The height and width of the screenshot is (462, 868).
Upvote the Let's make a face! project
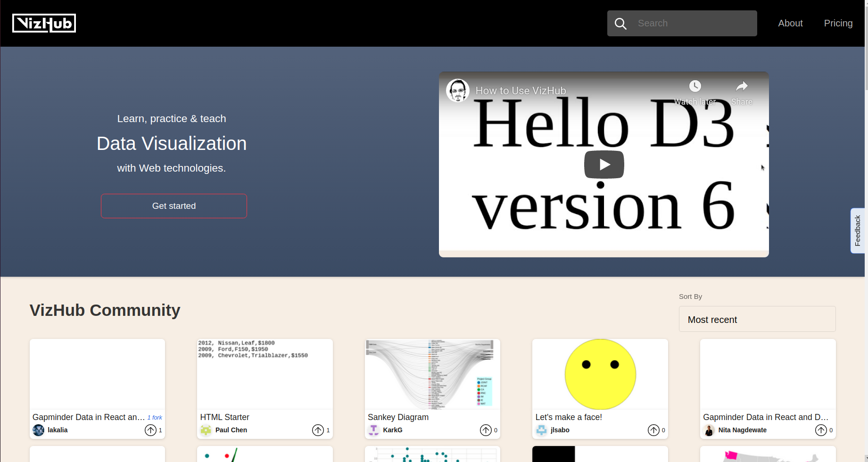[653, 430]
